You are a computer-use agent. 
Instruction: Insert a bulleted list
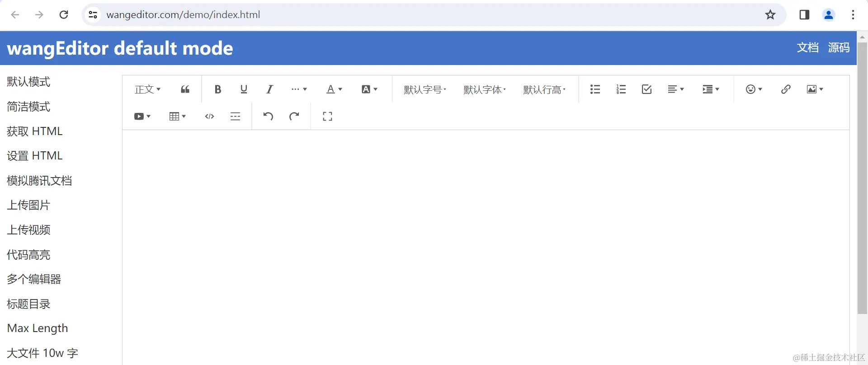point(595,89)
